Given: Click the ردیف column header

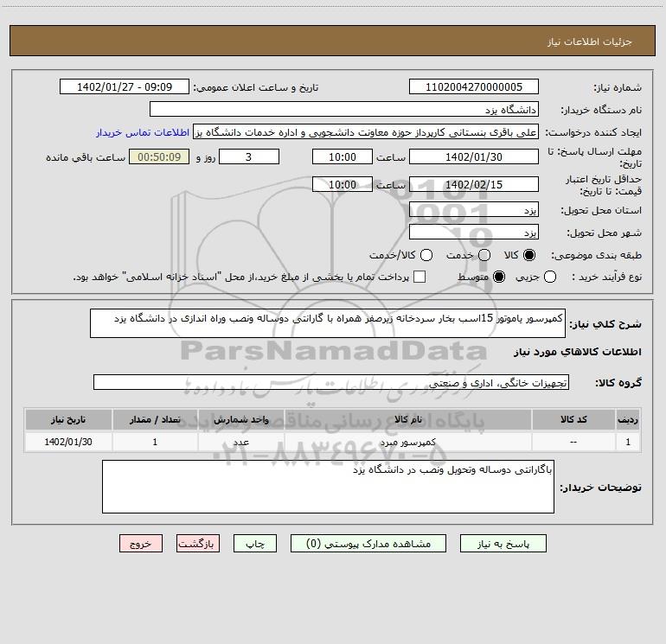Looking at the screenshot, I should pyautogui.click(x=628, y=419).
